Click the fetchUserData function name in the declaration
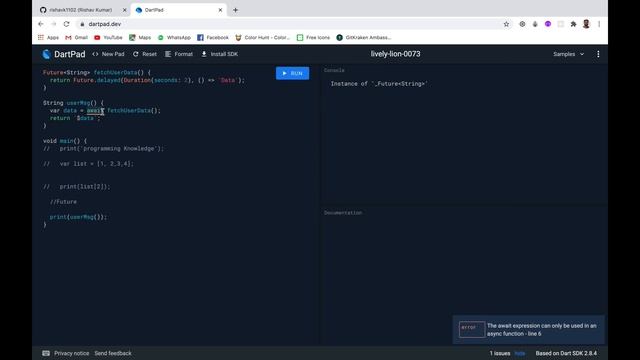 tap(116, 72)
